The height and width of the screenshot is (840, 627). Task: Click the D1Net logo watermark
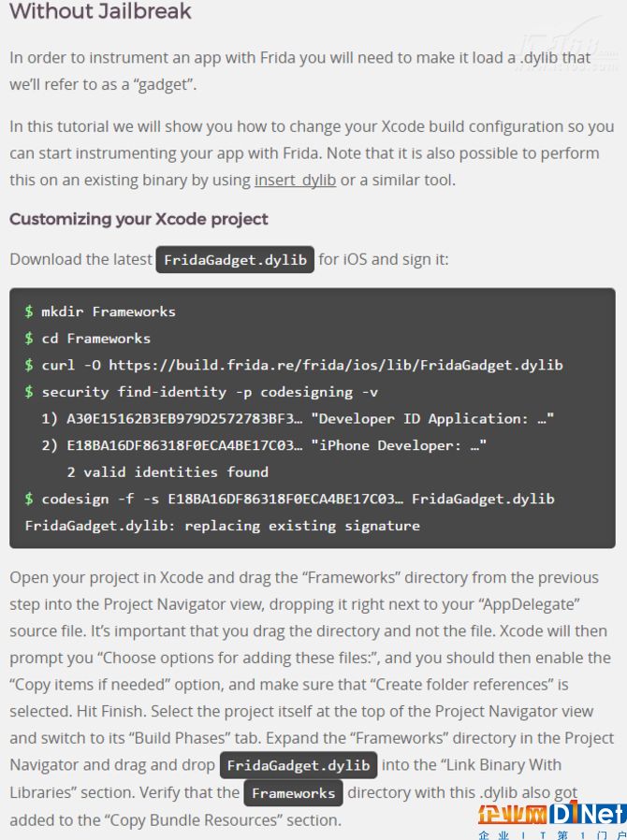(x=552, y=820)
